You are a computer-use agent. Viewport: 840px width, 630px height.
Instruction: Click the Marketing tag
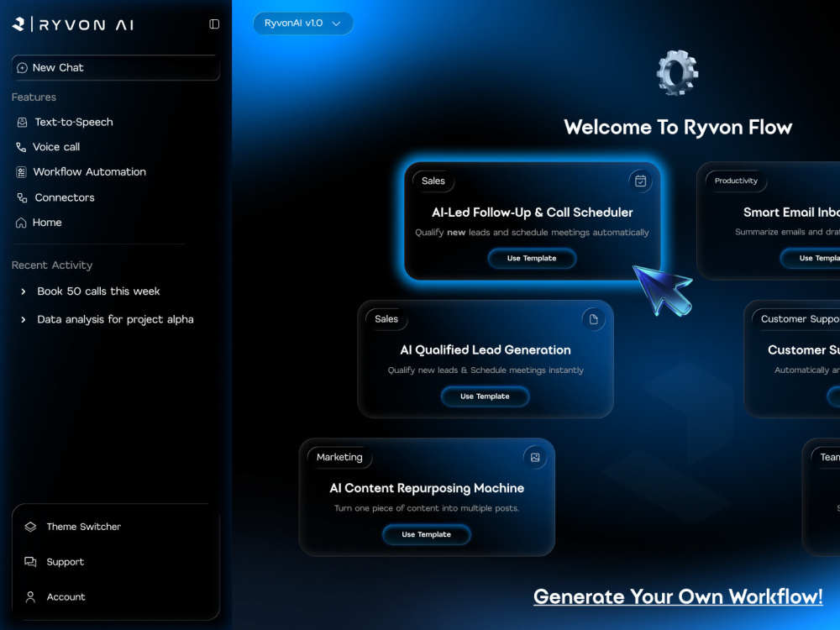pos(339,458)
